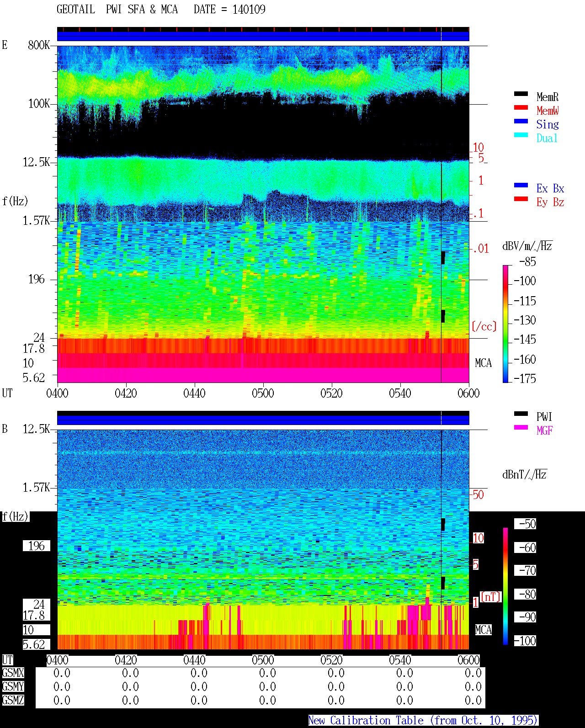Open the New Calibration Table link
This screenshot has height=728, width=585.
tap(423, 721)
